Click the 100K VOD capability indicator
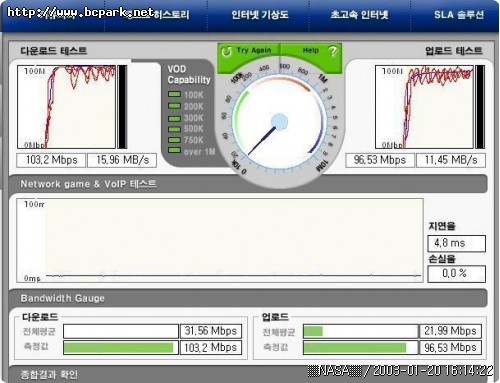Viewport: 500px width, 383px height. click(174, 95)
